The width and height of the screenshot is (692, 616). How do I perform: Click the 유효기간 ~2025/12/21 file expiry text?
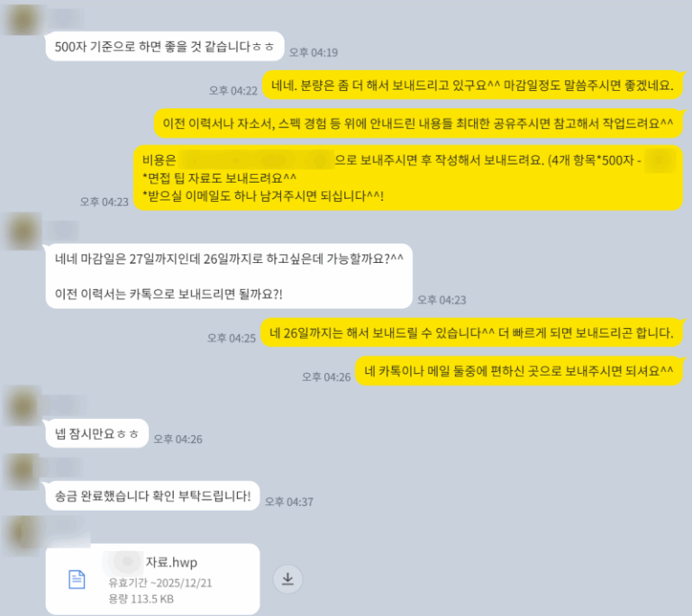pyautogui.click(x=160, y=583)
